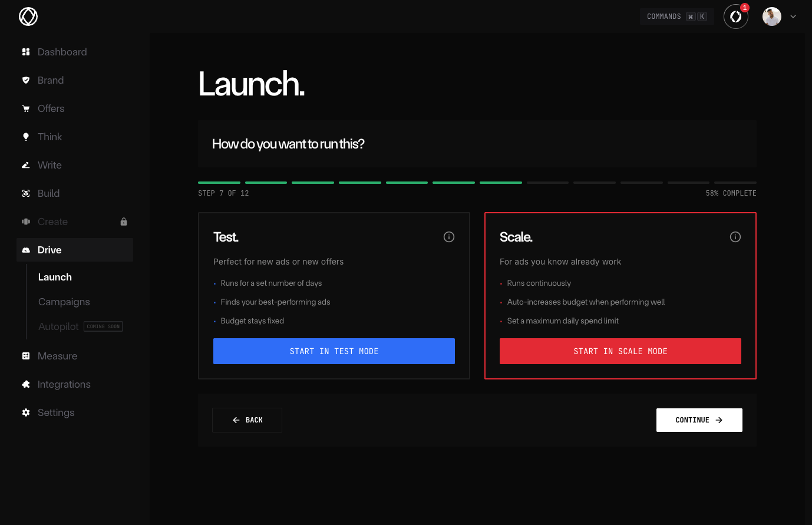The image size is (812, 525).
Task: Click the info icon on Scale card
Action: pos(735,237)
